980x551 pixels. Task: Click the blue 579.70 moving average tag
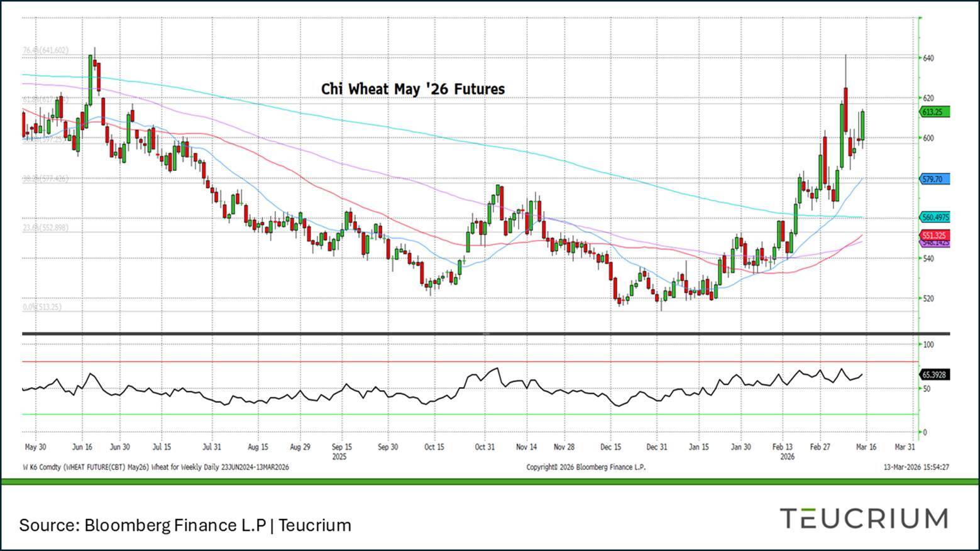click(x=934, y=179)
